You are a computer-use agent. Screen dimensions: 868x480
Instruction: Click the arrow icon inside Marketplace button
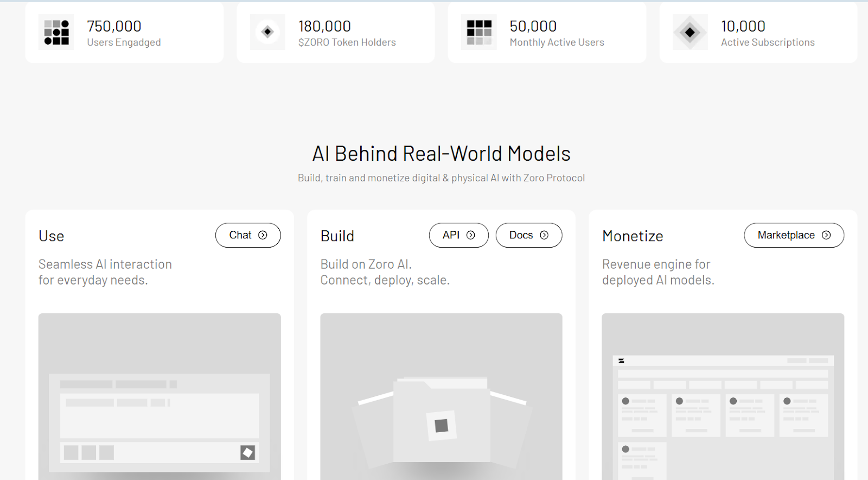click(826, 235)
